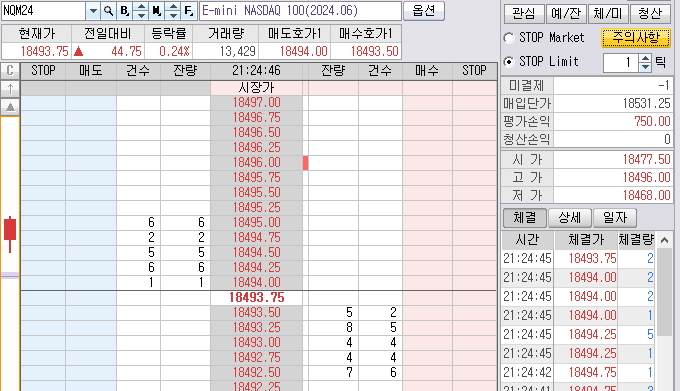Click the current price row 18493.75 in ladder
Viewport: 680px width, 391px height.
tap(256, 297)
